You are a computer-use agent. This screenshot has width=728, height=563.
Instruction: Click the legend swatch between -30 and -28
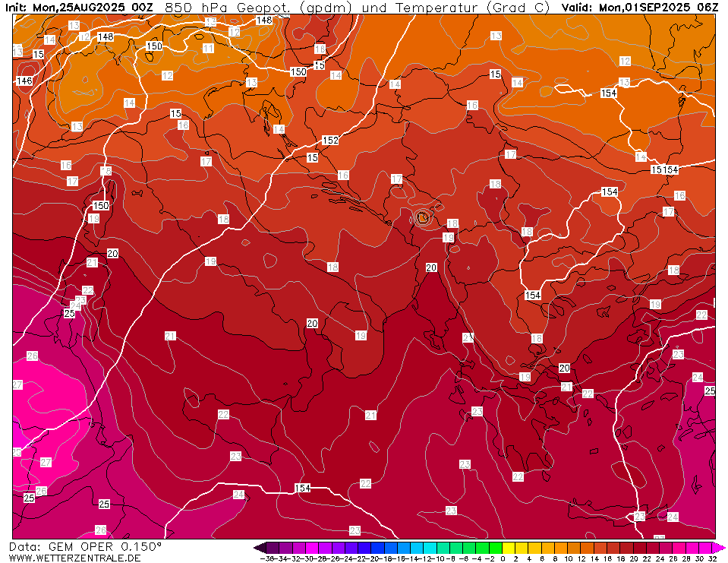click(312, 547)
